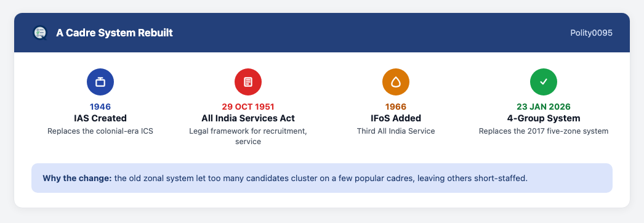The width and height of the screenshot is (644, 223).
Task: Click the 'IAS Created' heading
Action: 100,118
